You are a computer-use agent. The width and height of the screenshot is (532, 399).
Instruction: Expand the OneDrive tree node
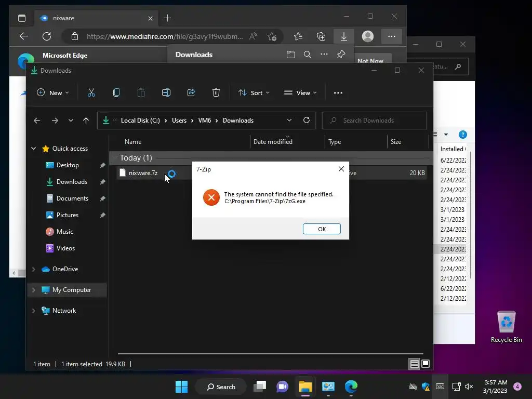coord(34,269)
